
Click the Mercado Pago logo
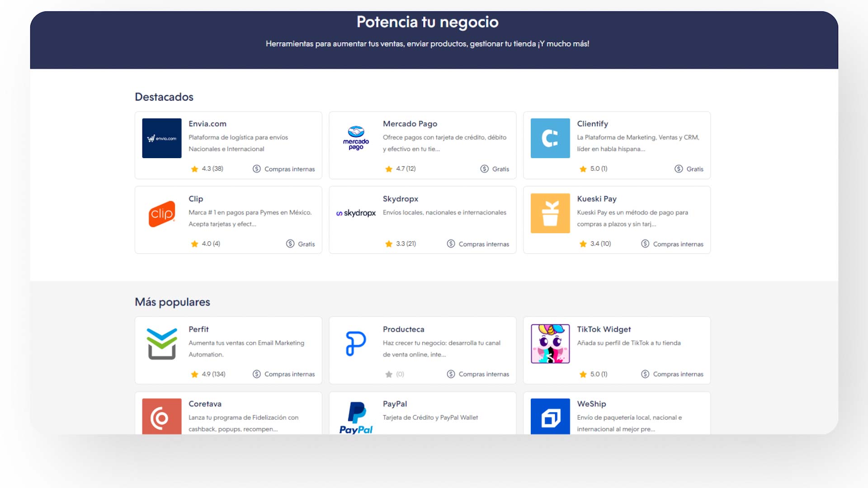(356, 138)
